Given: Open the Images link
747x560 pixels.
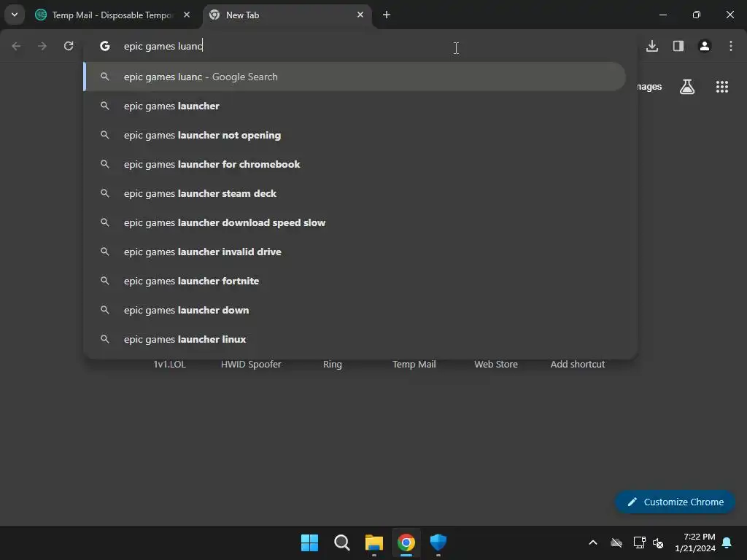Looking at the screenshot, I should (649, 87).
